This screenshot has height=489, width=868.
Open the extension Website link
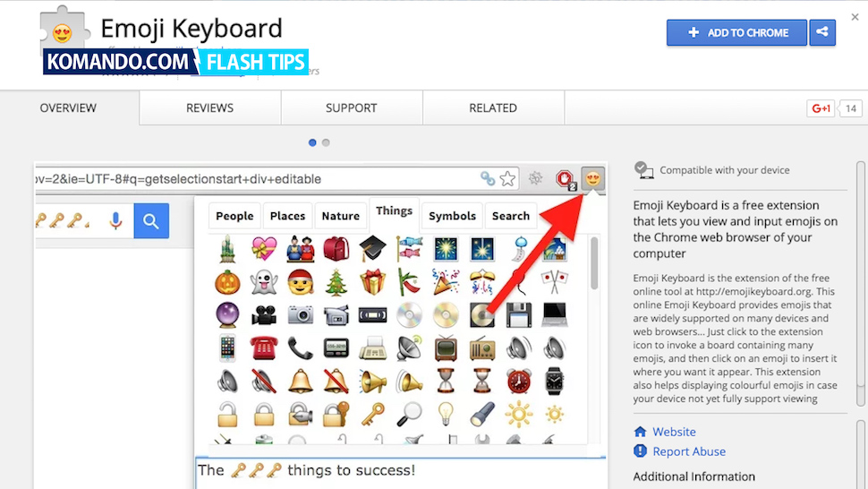pos(674,432)
